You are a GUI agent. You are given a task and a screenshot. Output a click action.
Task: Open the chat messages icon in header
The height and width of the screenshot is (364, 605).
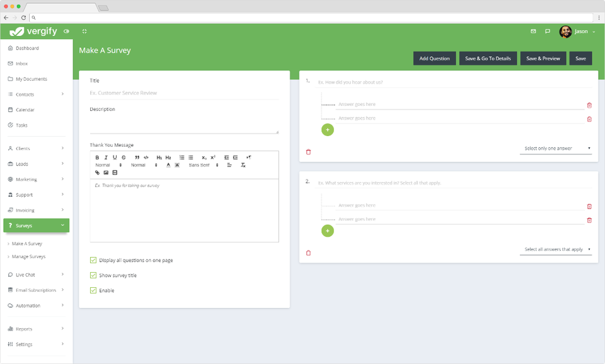coord(548,31)
